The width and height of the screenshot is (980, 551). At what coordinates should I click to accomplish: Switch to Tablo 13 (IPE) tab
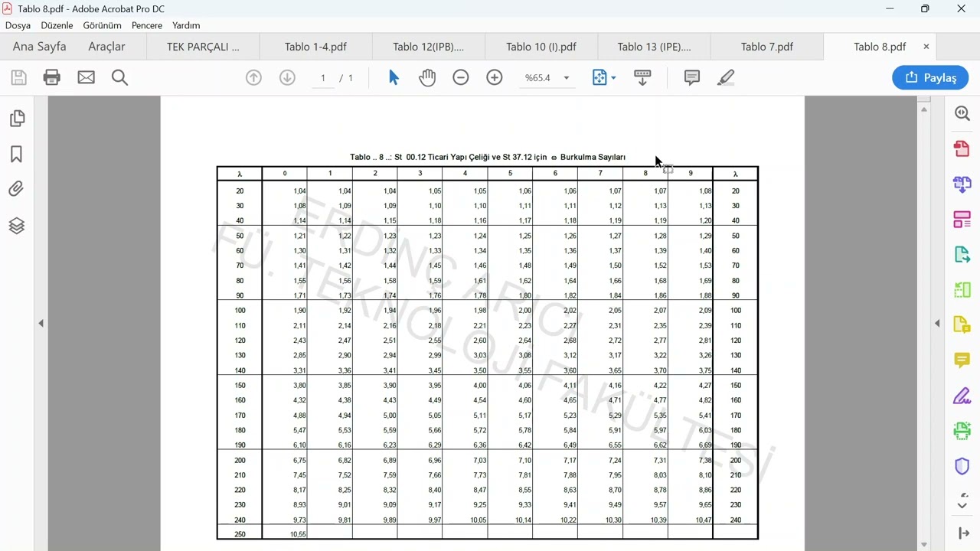655,47
